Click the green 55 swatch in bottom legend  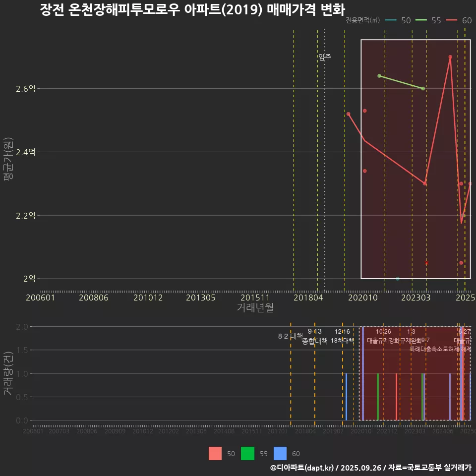pyautogui.click(x=247, y=453)
